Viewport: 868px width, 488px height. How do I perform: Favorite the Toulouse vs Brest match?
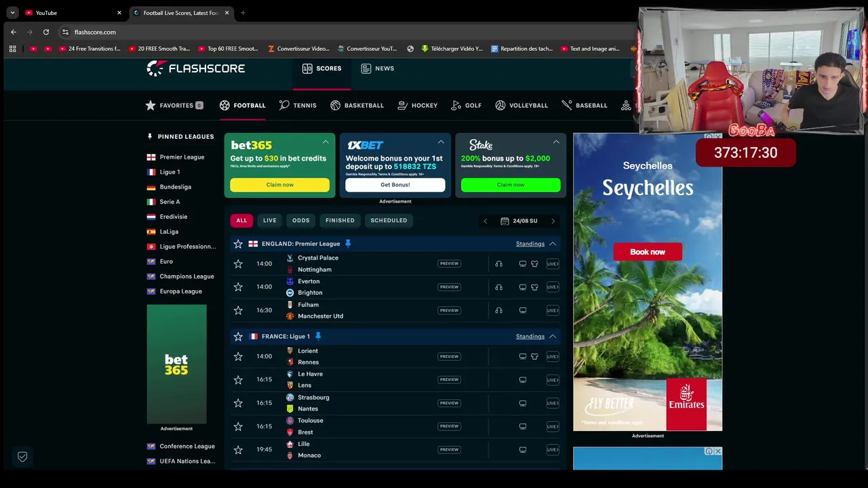[x=238, y=426]
